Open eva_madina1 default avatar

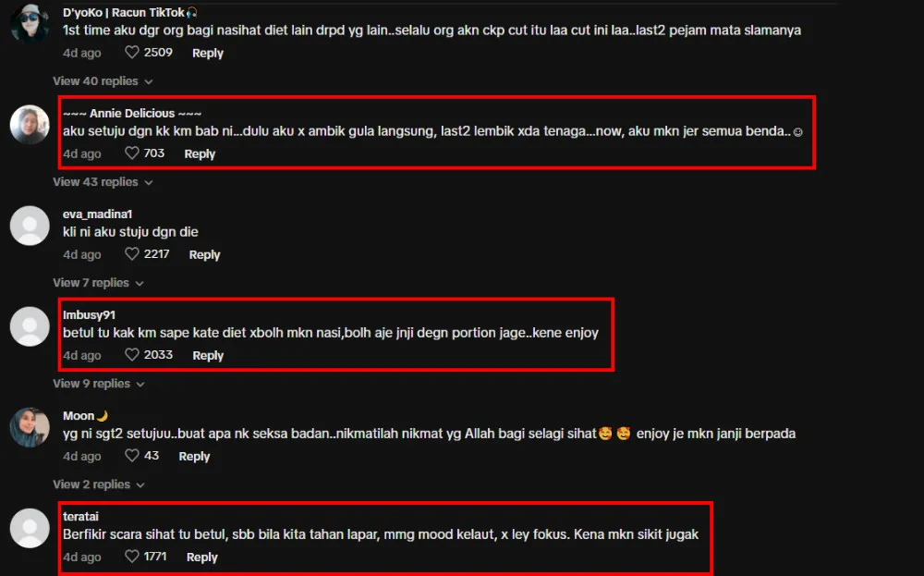pos(30,226)
